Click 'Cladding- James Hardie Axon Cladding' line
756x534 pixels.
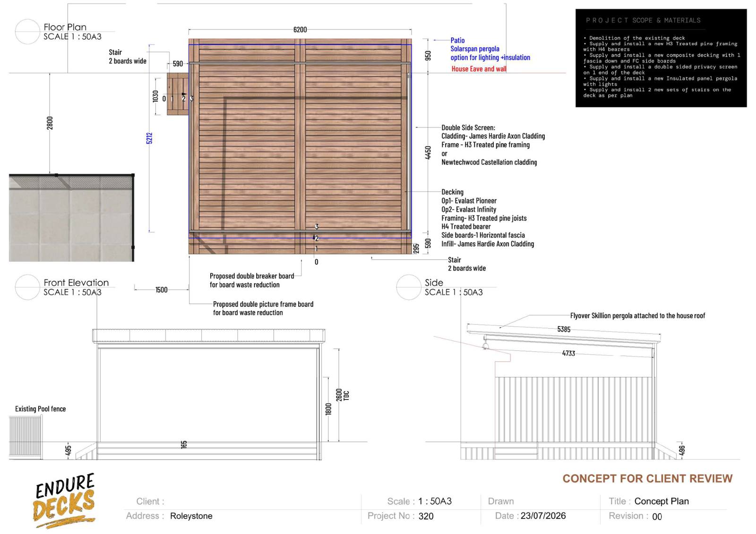coord(493,136)
